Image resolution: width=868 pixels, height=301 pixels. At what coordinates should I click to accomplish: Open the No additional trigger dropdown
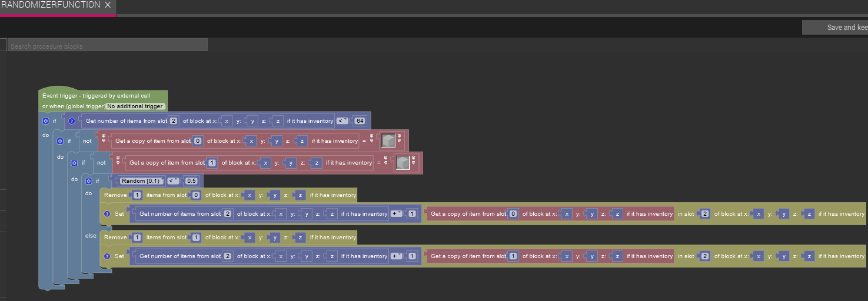(x=135, y=106)
